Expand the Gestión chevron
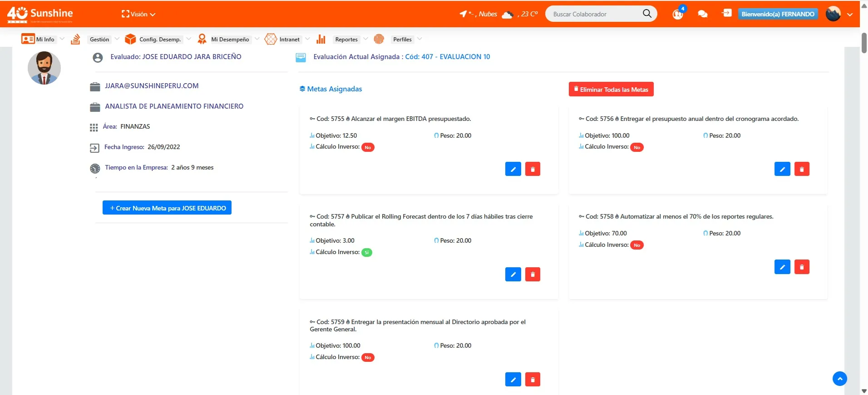 click(117, 39)
